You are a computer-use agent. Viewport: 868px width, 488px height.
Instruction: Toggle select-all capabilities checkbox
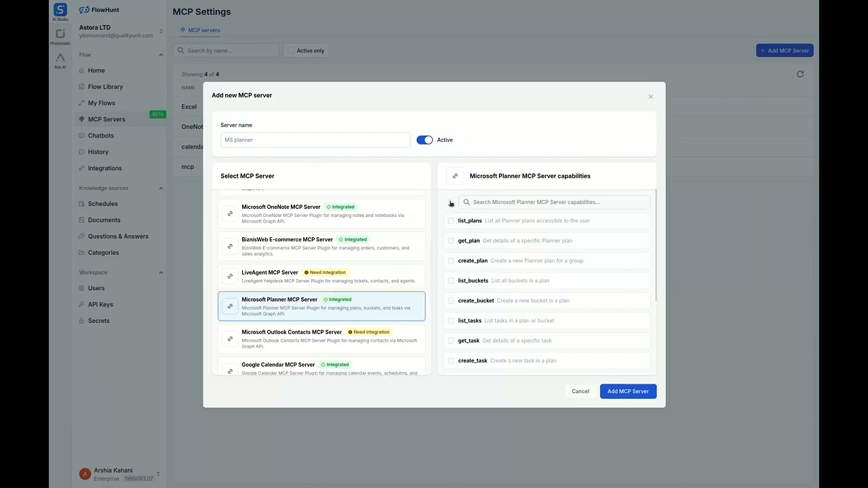[451, 202]
